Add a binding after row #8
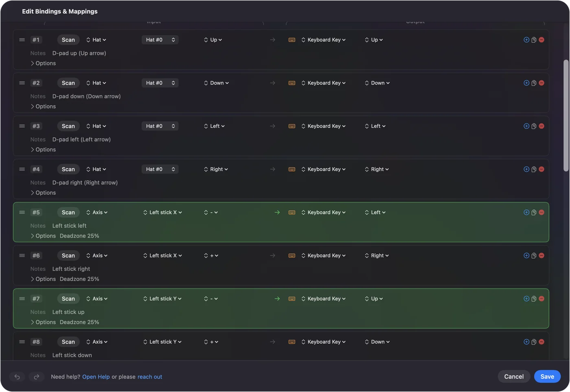Image resolution: width=570 pixels, height=392 pixels. click(x=526, y=342)
